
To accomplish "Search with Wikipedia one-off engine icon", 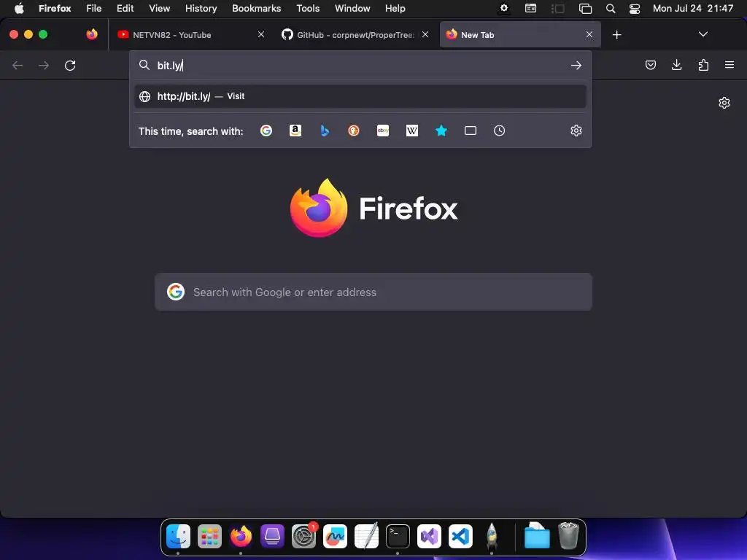I will coord(412,131).
